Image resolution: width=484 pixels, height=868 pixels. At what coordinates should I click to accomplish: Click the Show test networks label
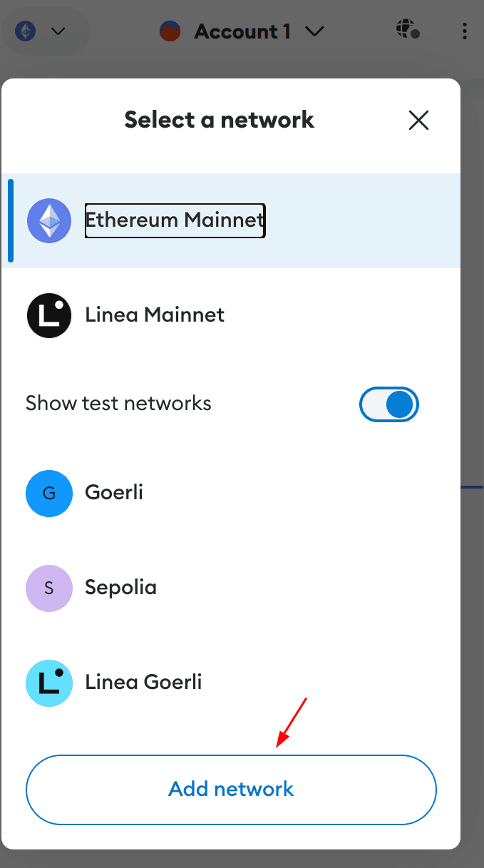118,404
